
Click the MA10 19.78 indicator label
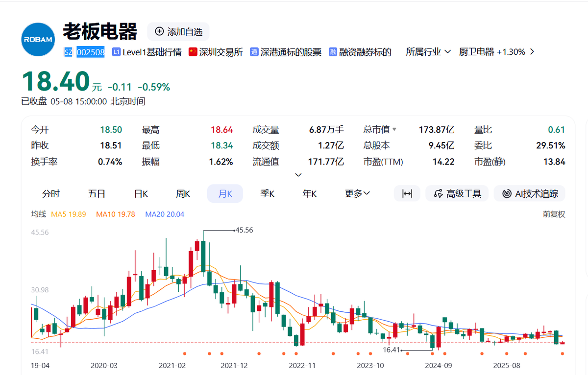[116, 214]
